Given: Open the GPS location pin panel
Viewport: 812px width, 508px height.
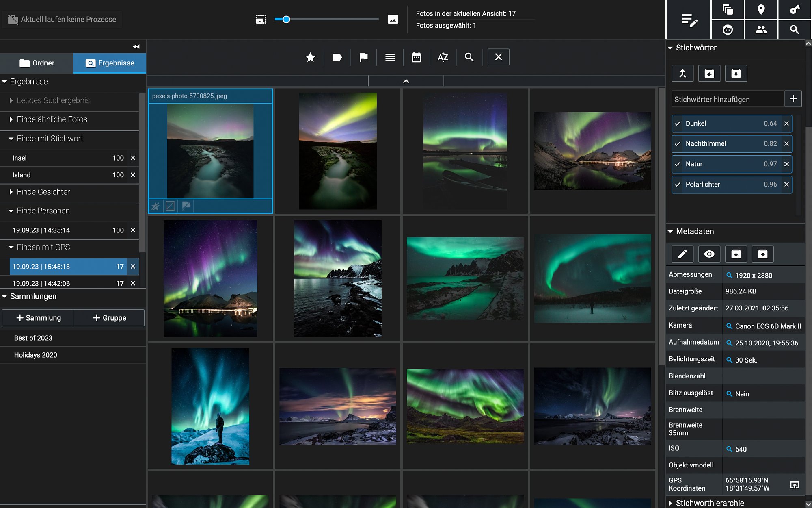Looking at the screenshot, I should point(761,10).
